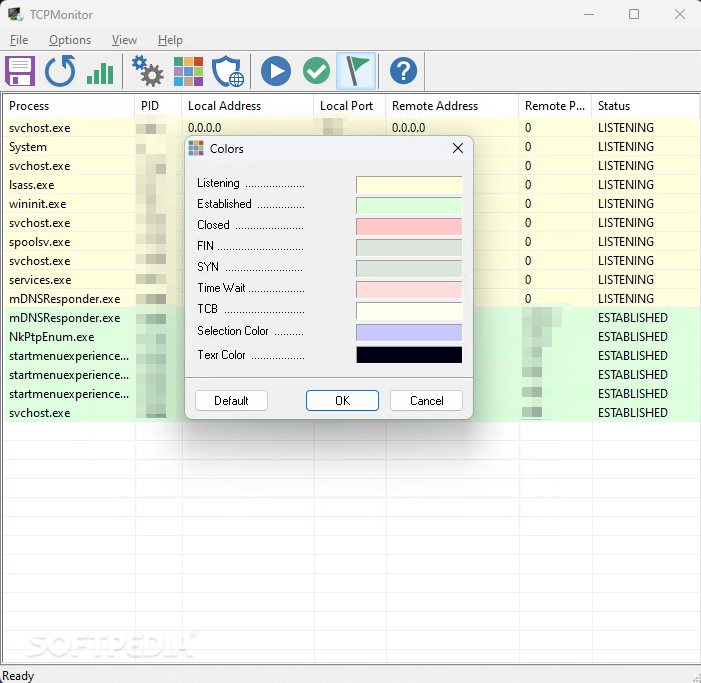Sort by the PID column header
This screenshot has width=701, height=683.
click(158, 106)
